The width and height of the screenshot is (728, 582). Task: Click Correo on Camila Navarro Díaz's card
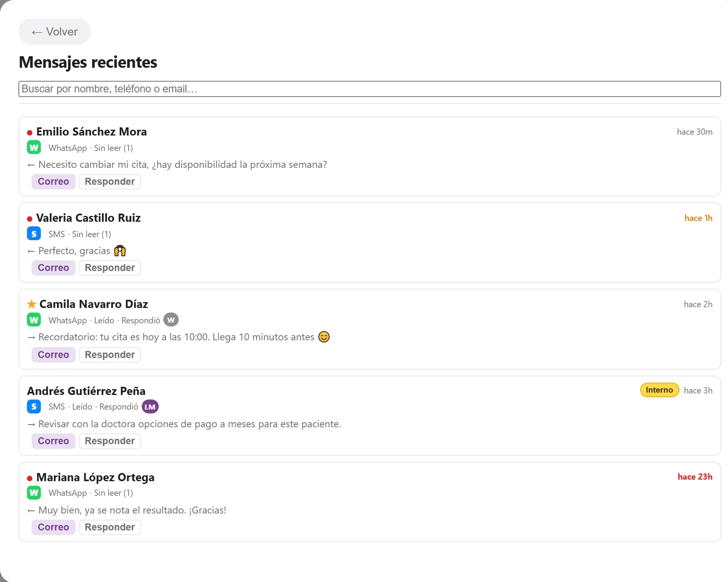click(x=53, y=354)
